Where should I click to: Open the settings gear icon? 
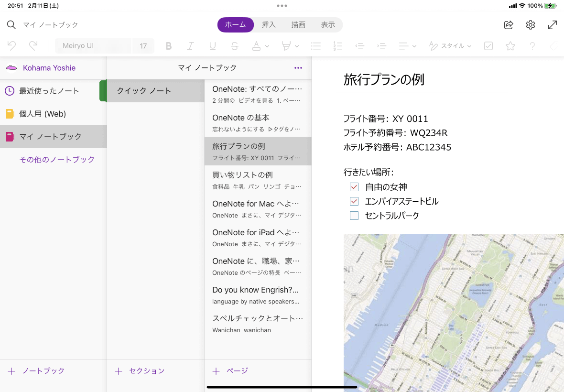point(531,25)
